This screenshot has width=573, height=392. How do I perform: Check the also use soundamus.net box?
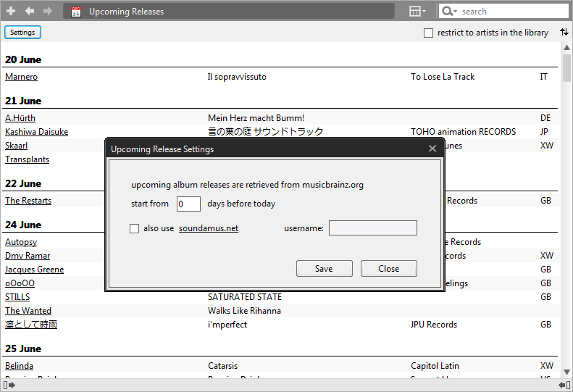135,228
